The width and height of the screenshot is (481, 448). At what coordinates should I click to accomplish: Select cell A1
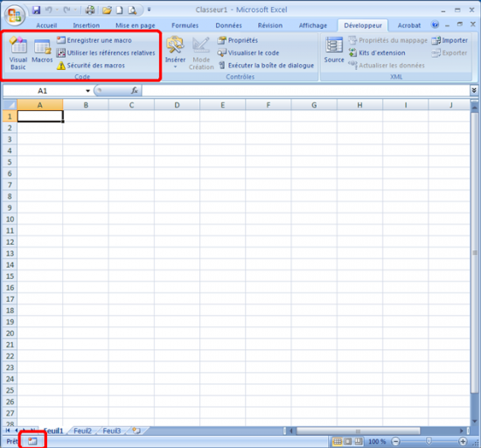coord(40,116)
